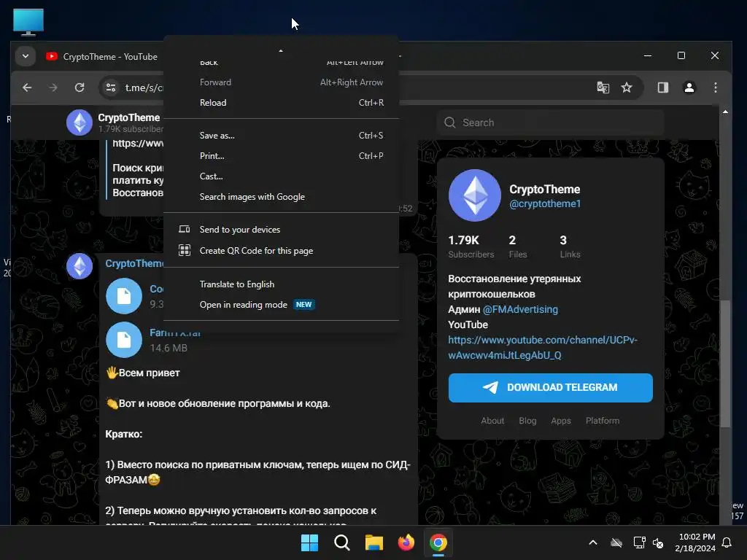The height and width of the screenshot is (560, 747).
Task: Click the 9.3 MB file download icon
Action: point(124,296)
